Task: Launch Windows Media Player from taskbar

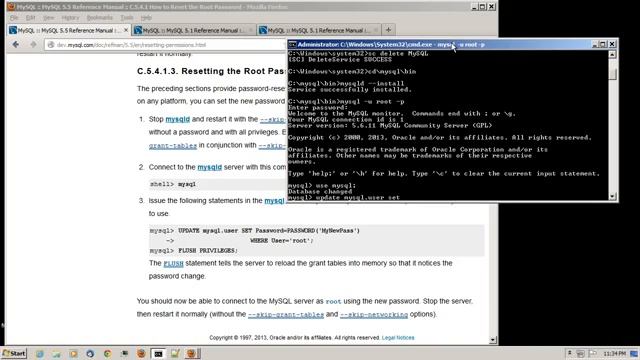Action: (x=73, y=353)
